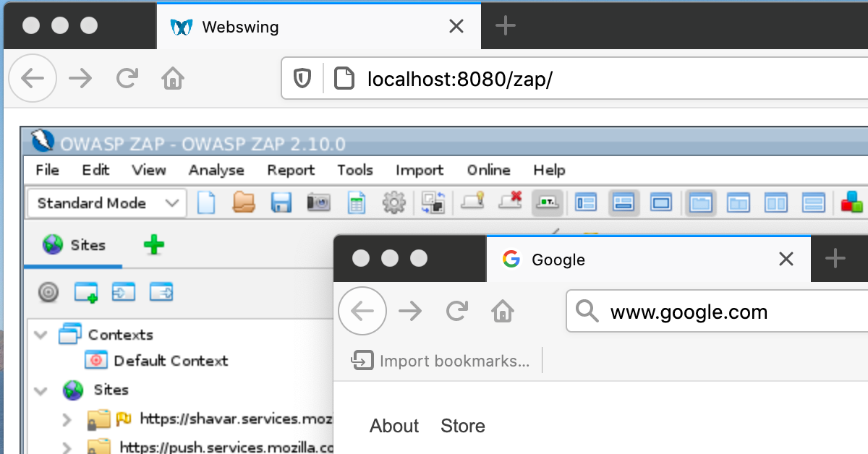Go forward in Webswing browser window
This screenshot has width=868, height=454.
tap(80, 78)
